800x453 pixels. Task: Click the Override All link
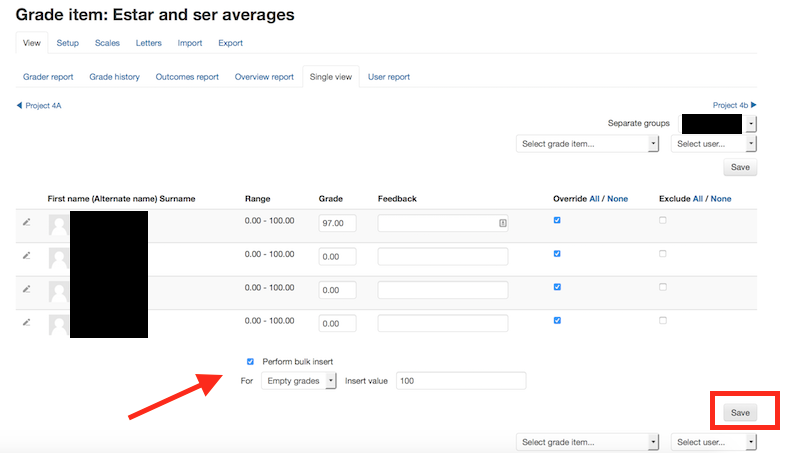595,199
